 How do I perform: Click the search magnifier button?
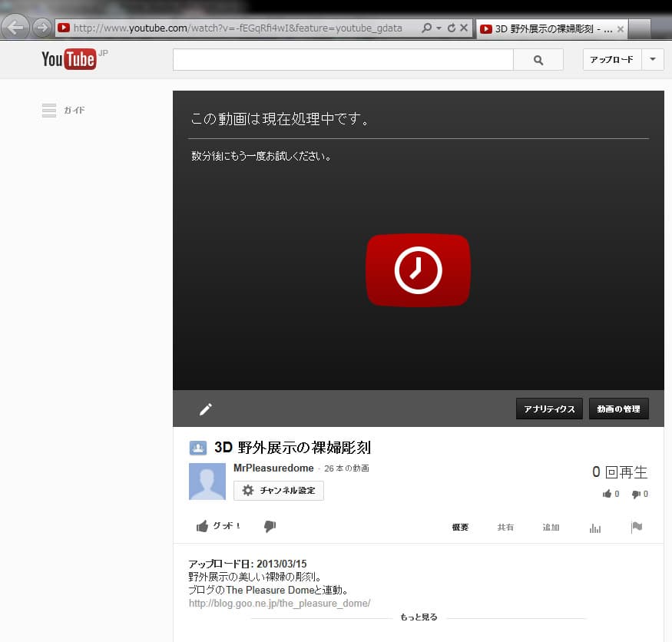[538, 60]
